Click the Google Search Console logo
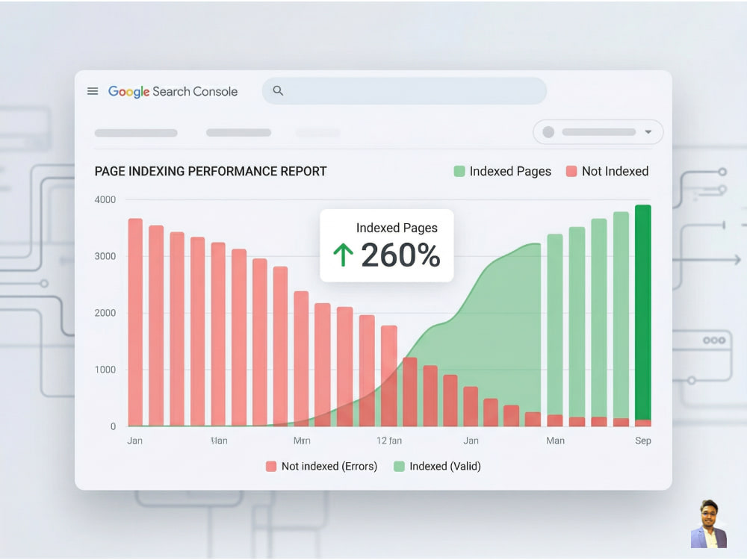The image size is (747, 560). pos(173,91)
